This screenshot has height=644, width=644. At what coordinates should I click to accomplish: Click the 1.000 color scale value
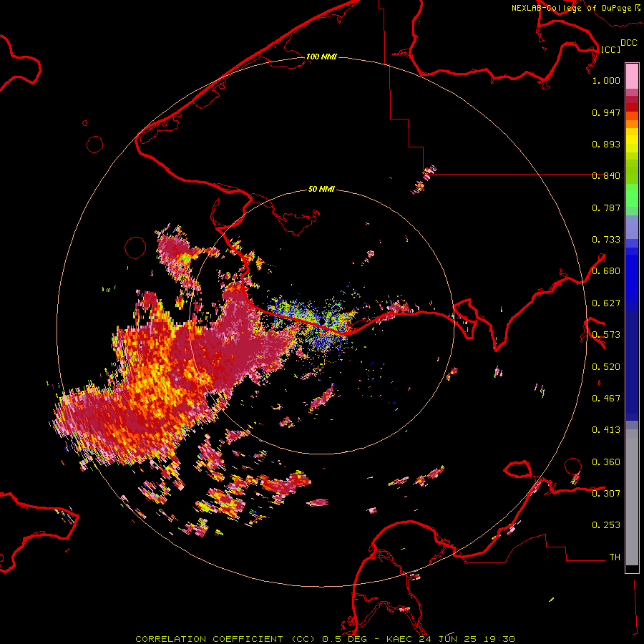coord(606,80)
